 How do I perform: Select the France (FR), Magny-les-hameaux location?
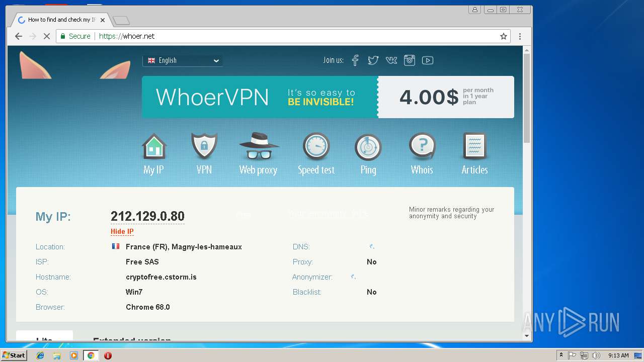[184, 247]
